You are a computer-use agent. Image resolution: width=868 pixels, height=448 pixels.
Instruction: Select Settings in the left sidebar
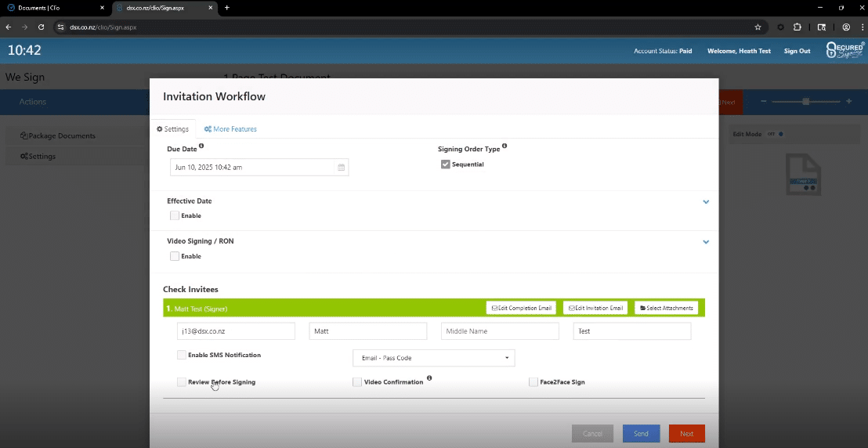click(x=38, y=156)
